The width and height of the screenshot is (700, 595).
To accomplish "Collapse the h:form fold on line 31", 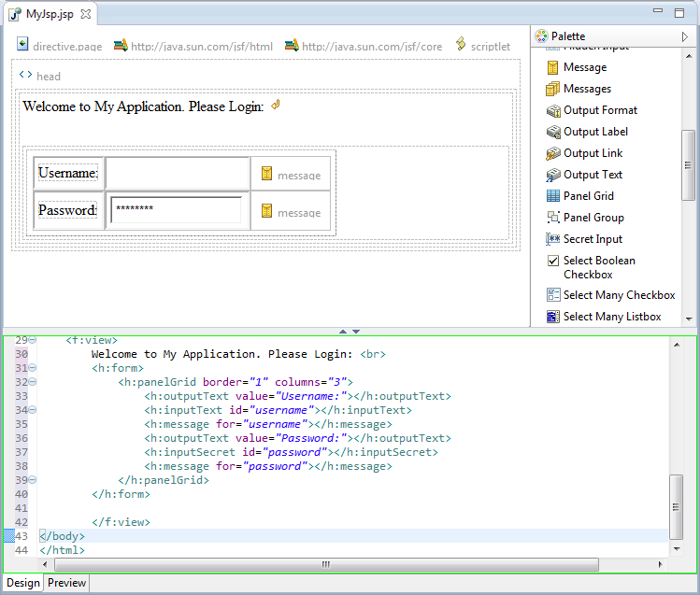I will click(x=33, y=368).
